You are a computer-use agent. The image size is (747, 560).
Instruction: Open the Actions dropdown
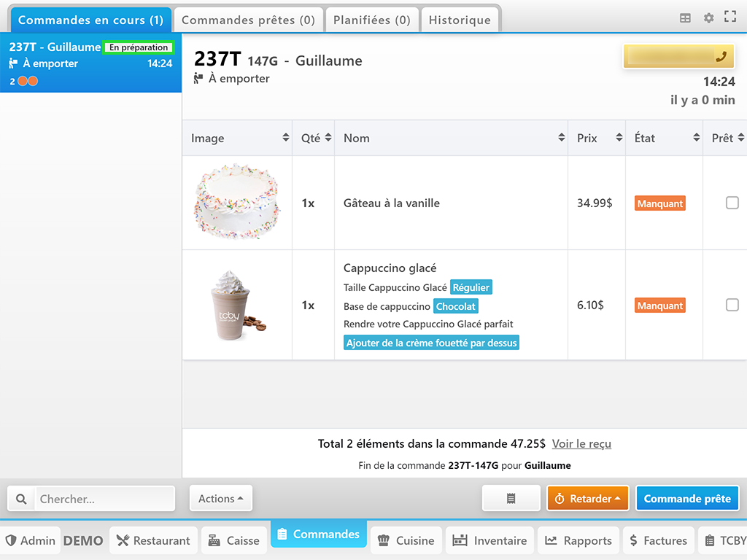click(x=220, y=499)
